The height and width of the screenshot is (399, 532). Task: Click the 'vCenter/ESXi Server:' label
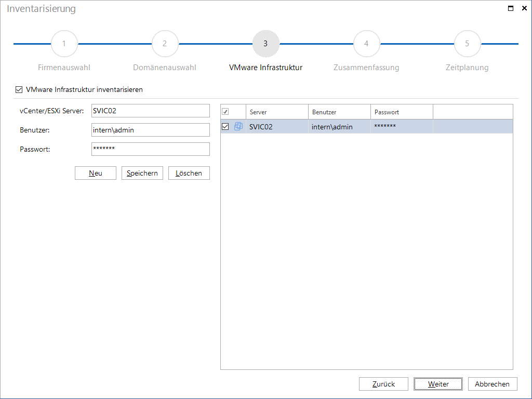[51, 111]
